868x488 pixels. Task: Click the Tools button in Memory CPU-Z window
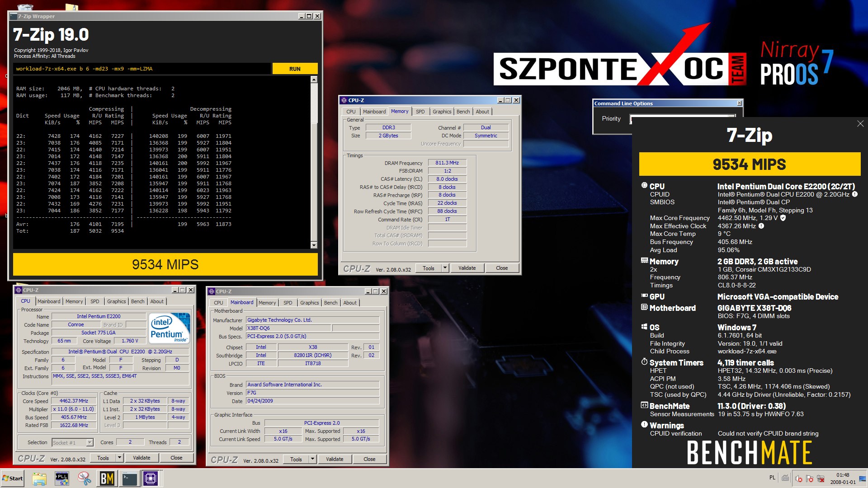tap(429, 268)
